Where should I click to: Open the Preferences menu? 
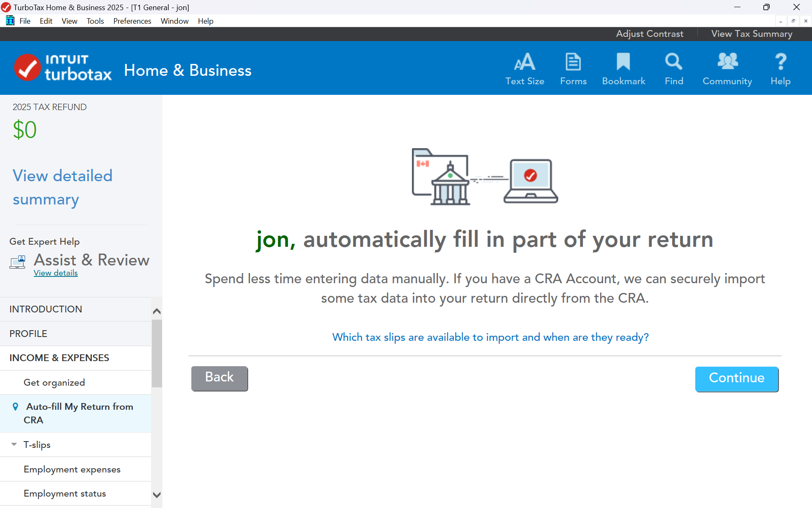click(x=132, y=21)
